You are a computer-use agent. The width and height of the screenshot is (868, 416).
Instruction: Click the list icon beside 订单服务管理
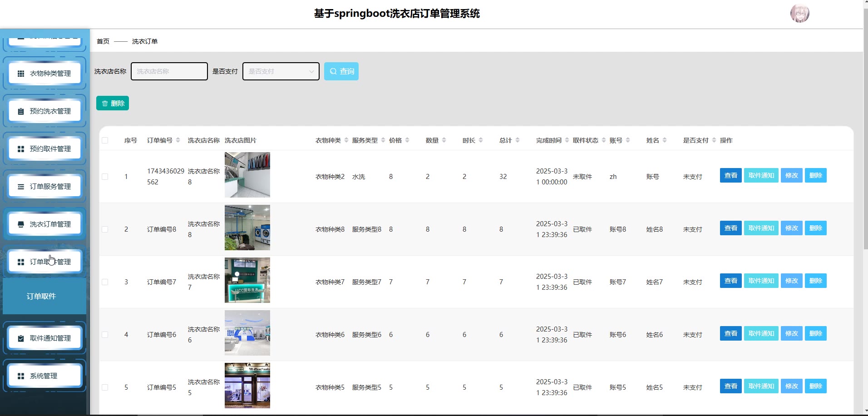pos(21,187)
